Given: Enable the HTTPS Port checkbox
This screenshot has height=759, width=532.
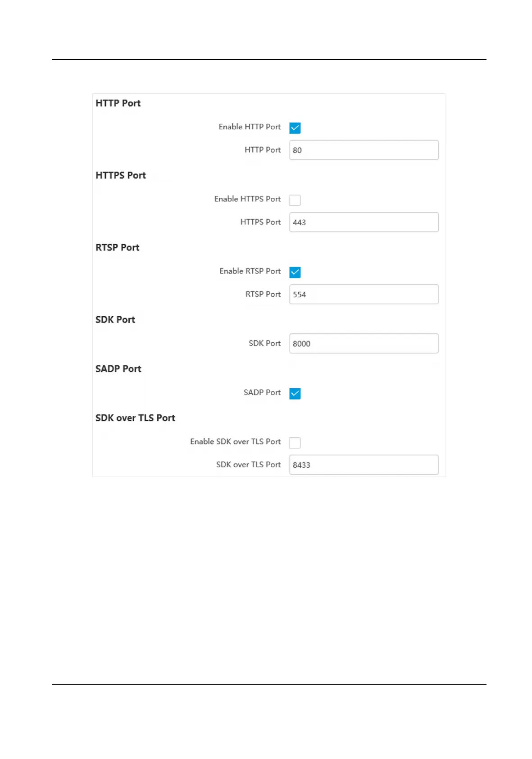Looking at the screenshot, I should pos(295,200).
